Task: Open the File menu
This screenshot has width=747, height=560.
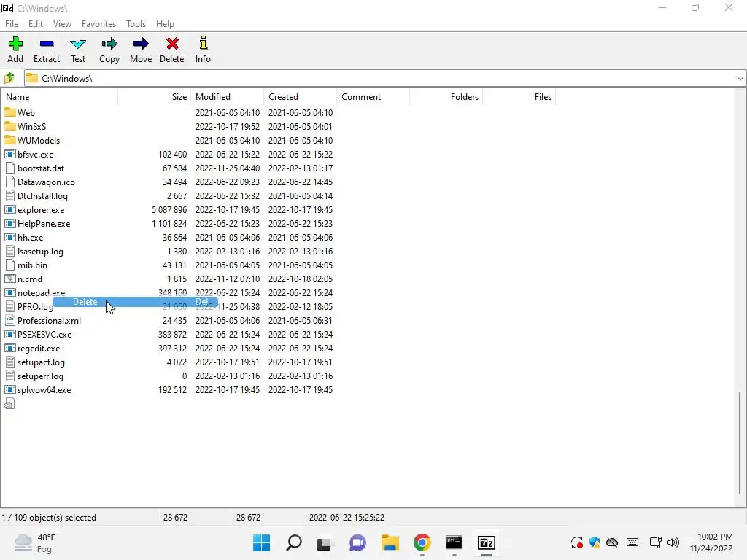Action: pyautogui.click(x=12, y=24)
